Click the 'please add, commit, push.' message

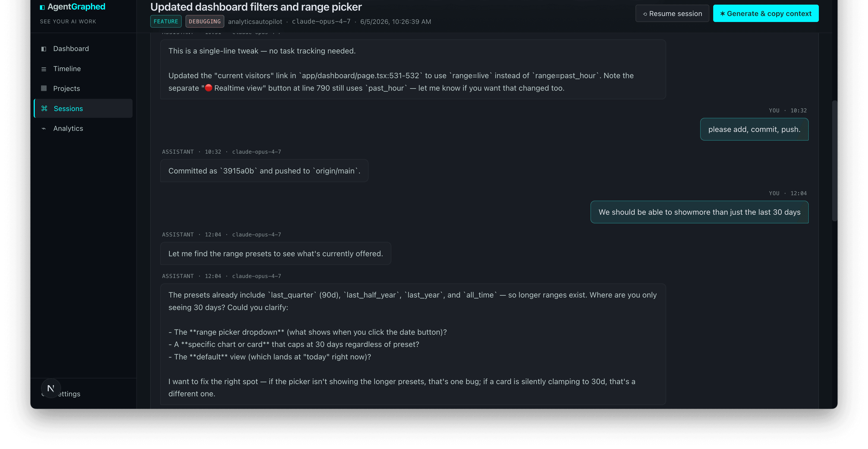click(754, 129)
